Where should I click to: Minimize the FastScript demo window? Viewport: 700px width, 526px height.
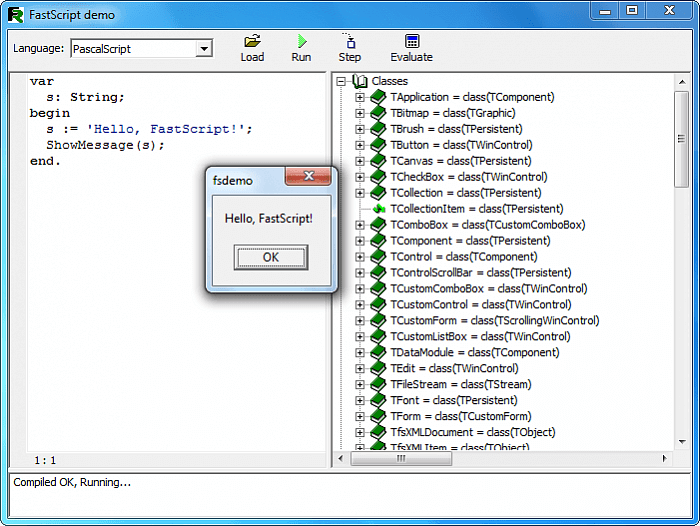point(604,10)
